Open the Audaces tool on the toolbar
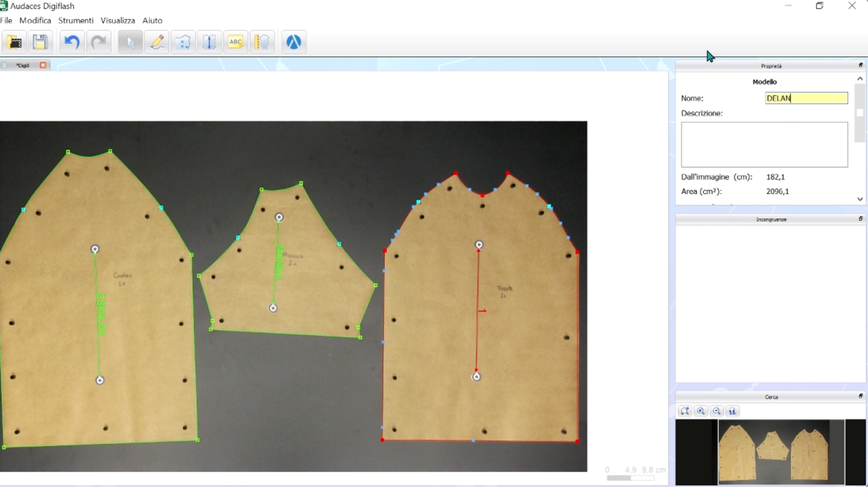868x487 pixels. tap(294, 42)
